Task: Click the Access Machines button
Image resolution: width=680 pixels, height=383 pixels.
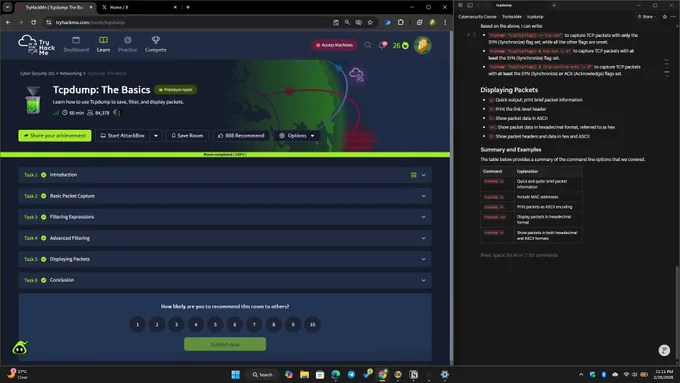Action: [x=334, y=45]
